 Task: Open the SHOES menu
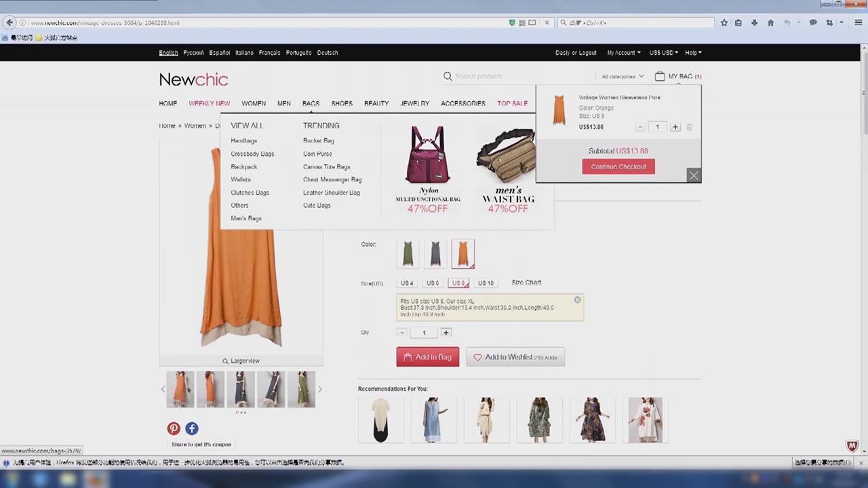pyautogui.click(x=342, y=104)
